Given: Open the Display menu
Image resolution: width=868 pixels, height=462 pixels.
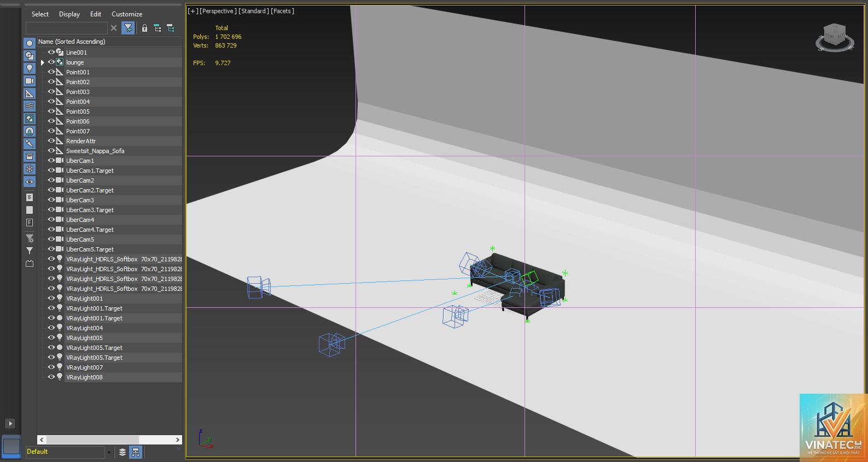Looking at the screenshot, I should (69, 14).
